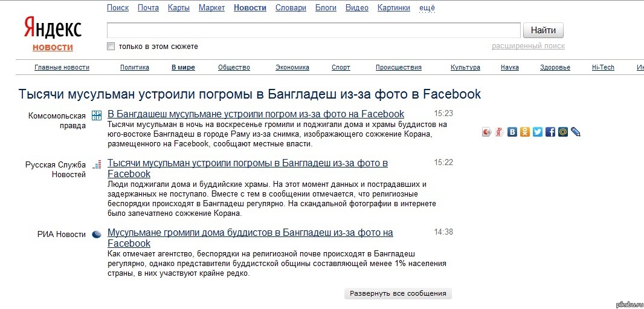Open Маркет service
Viewport: 644px width, 309px height.
click(x=211, y=8)
